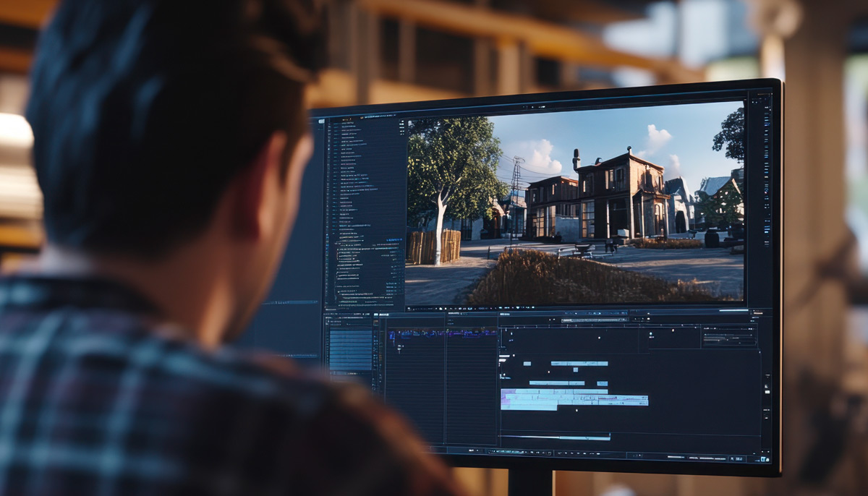Viewport: 868px width, 496px height.
Task: Click the white icon in the bottom-right status bar
Action: click(x=763, y=458)
